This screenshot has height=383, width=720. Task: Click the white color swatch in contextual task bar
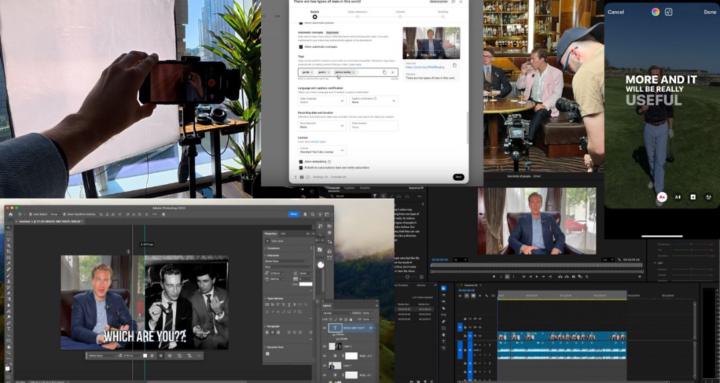click(145, 355)
